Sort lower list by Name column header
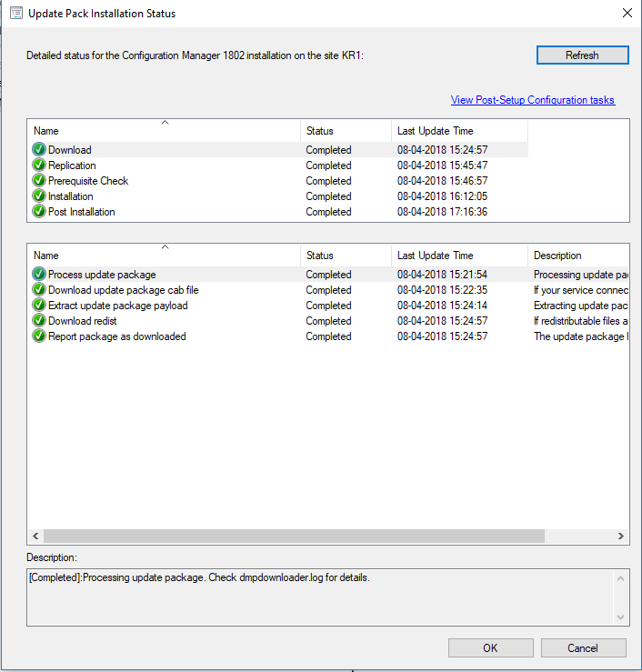Image resolution: width=642 pixels, height=672 pixels. click(165, 256)
